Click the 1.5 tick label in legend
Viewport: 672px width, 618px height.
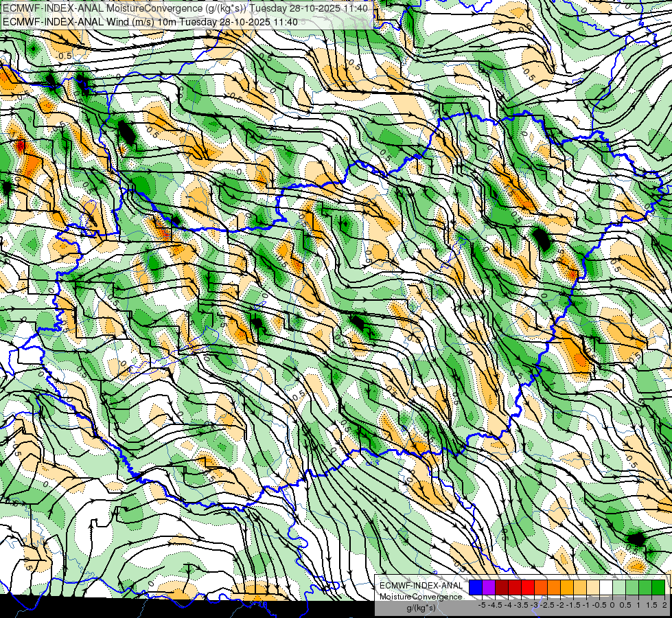tap(651, 605)
